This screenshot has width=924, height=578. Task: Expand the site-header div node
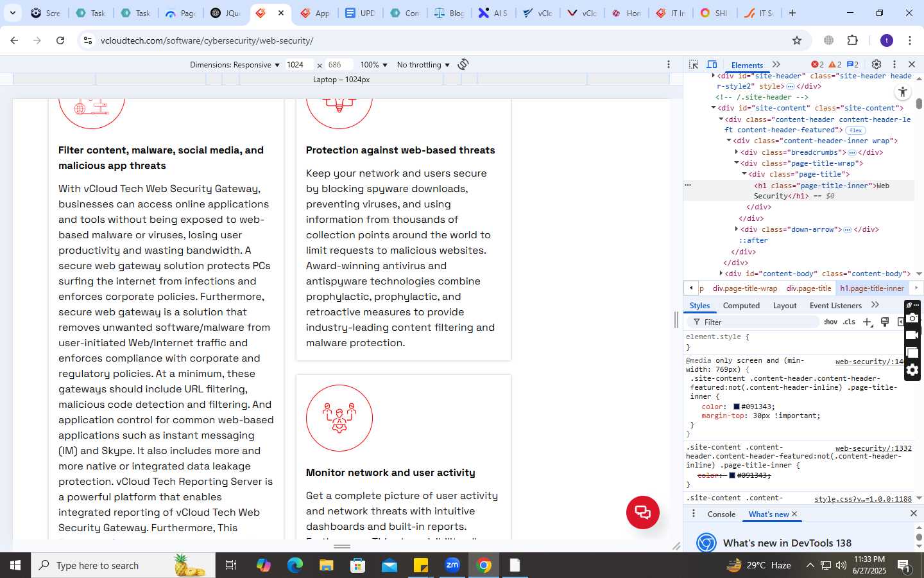(713, 76)
